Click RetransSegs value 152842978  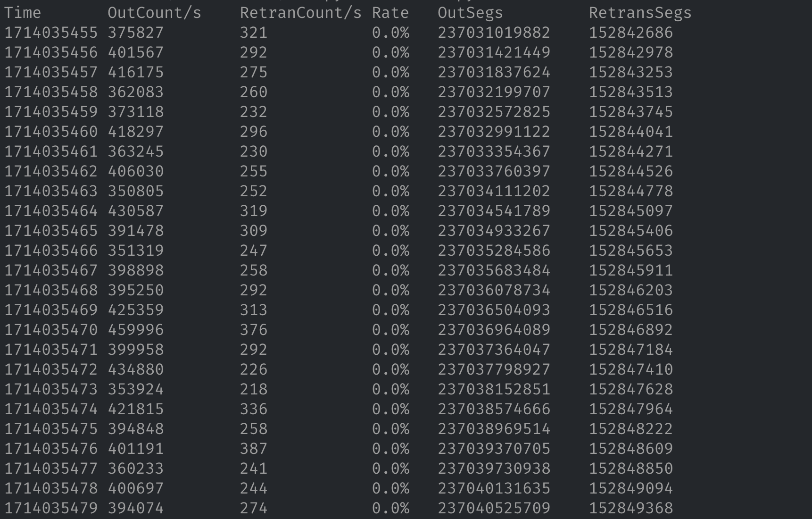pyautogui.click(x=631, y=52)
